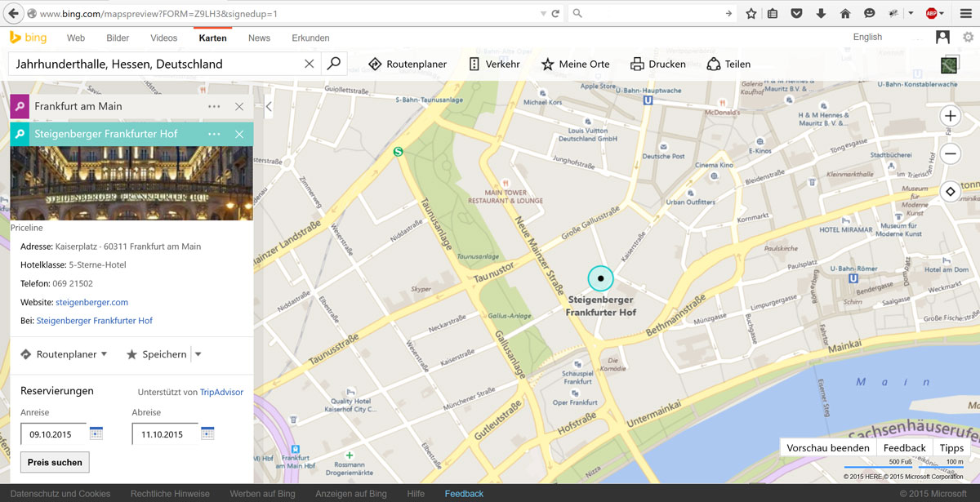Open Routenplaner in the map toolbar
This screenshot has height=502, width=980.
click(x=406, y=64)
